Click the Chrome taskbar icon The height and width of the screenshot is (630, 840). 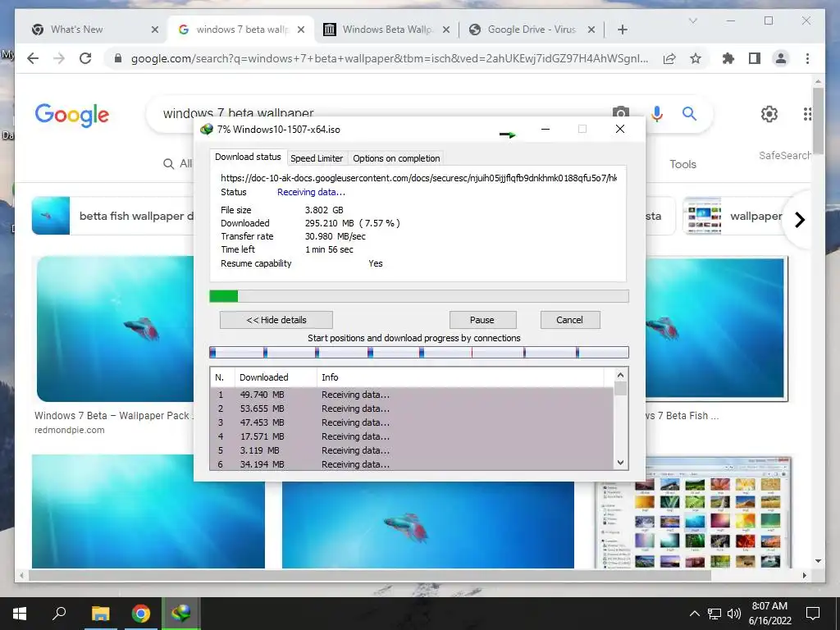(141, 614)
